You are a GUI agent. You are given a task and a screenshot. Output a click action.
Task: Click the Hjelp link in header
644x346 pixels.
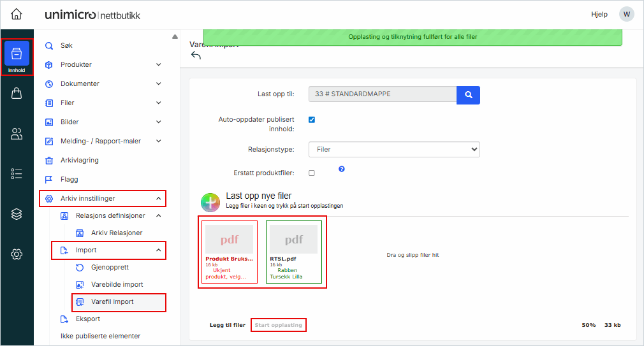point(599,14)
